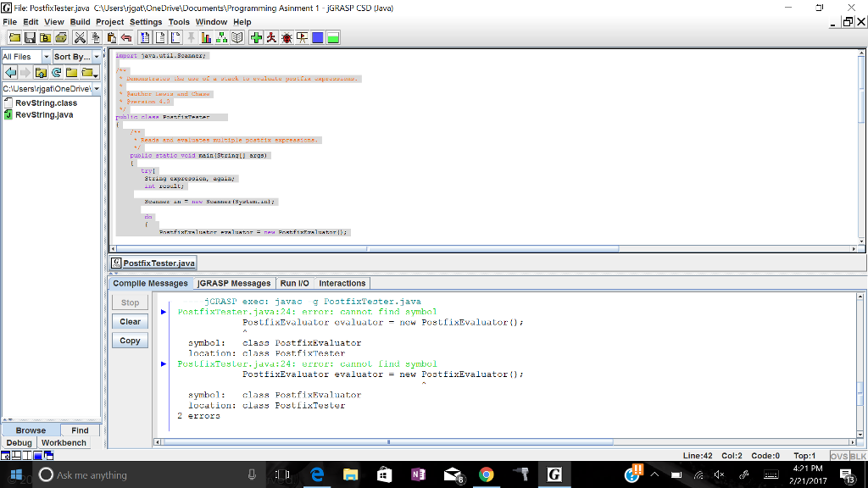
Task: Click the messages pane horizontal scrollbar
Action: coord(505,442)
